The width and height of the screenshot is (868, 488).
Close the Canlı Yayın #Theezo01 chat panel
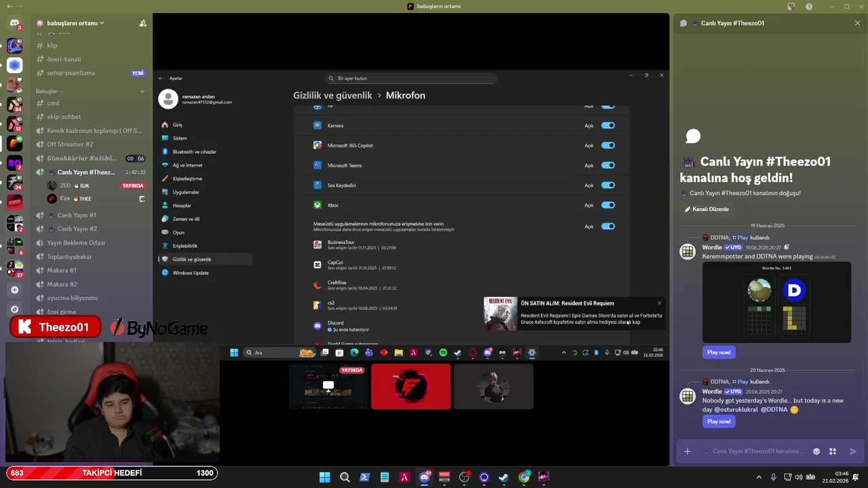pyautogui.click(x=857, y=23)
